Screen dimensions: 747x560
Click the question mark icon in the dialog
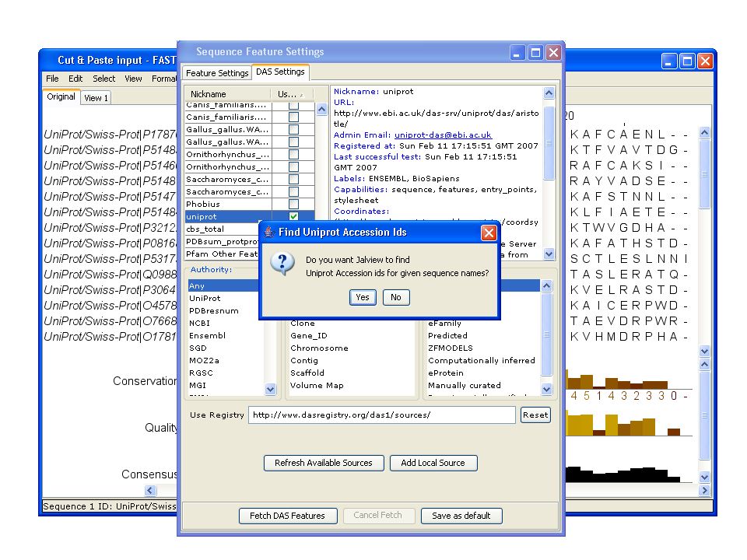point(282,264)
